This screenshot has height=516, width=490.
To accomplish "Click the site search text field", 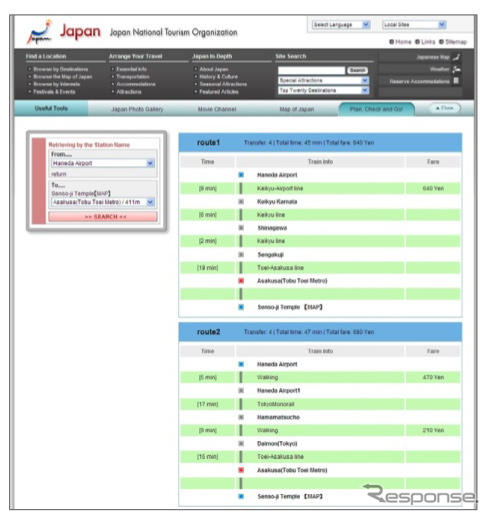I will pos(312,70).
